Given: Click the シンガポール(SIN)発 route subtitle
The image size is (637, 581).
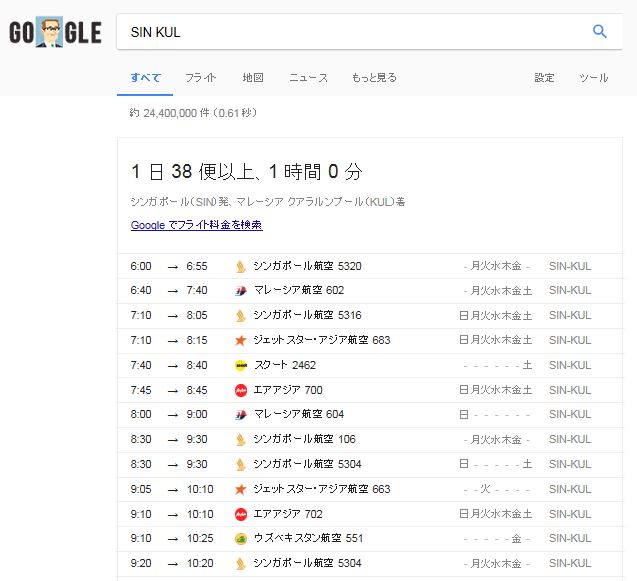Looking at the screenshot, I should coord(268,202).
